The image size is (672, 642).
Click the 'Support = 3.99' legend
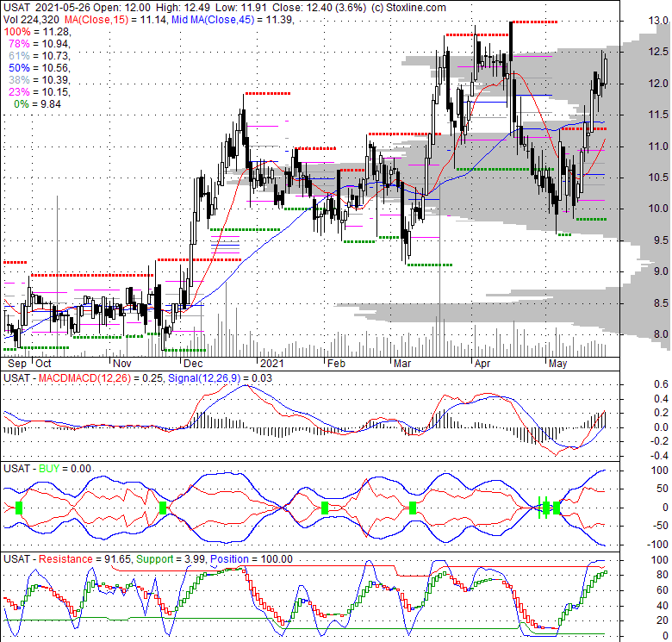(x=171, y=559)
